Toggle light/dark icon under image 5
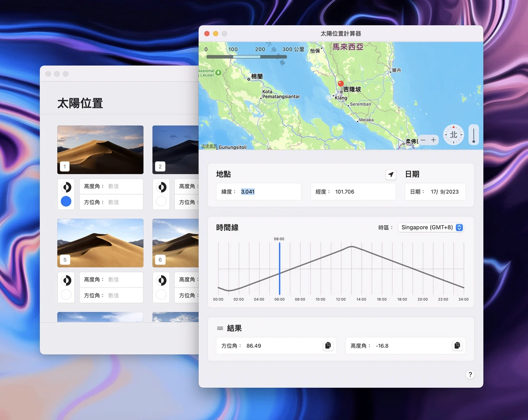528x420 pixels. 66,280
